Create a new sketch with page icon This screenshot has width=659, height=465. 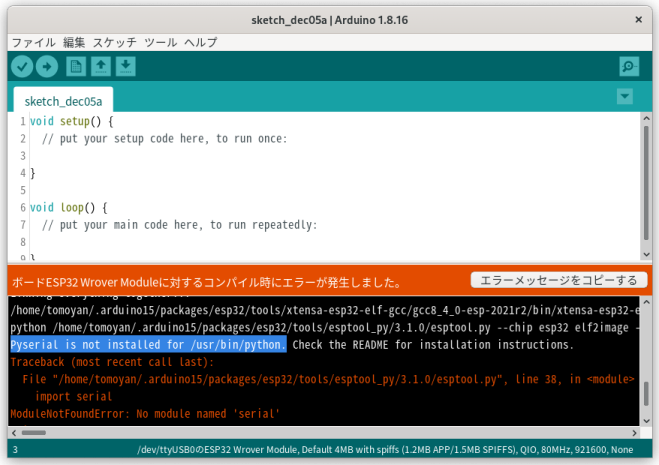coord(76,66)
